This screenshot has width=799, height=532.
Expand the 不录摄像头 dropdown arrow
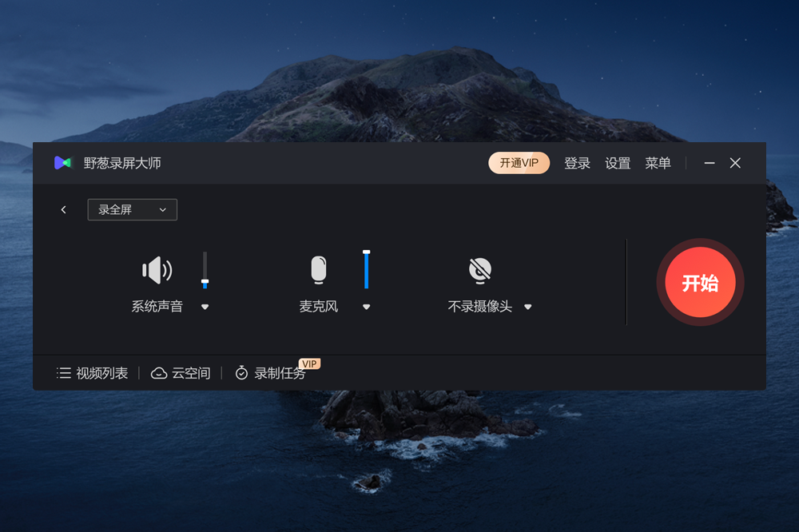[x=528, y=307]
